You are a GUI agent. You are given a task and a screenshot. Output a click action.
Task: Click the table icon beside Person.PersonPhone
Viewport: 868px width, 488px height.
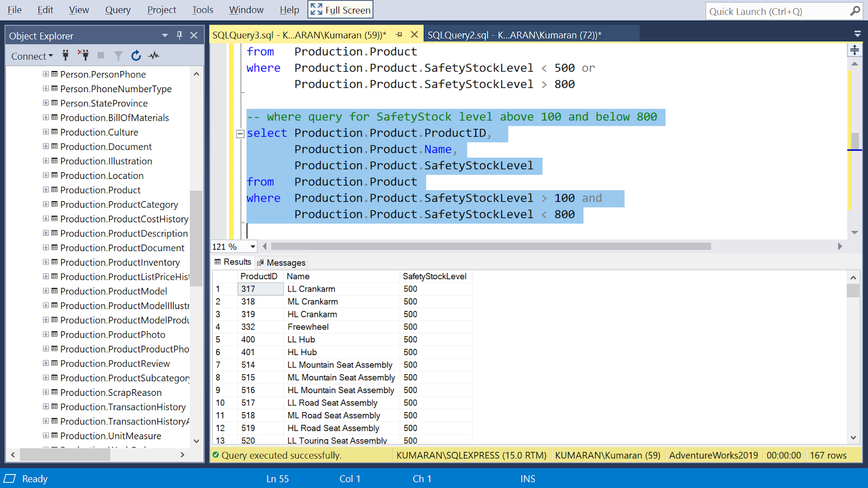pos(54,74)
